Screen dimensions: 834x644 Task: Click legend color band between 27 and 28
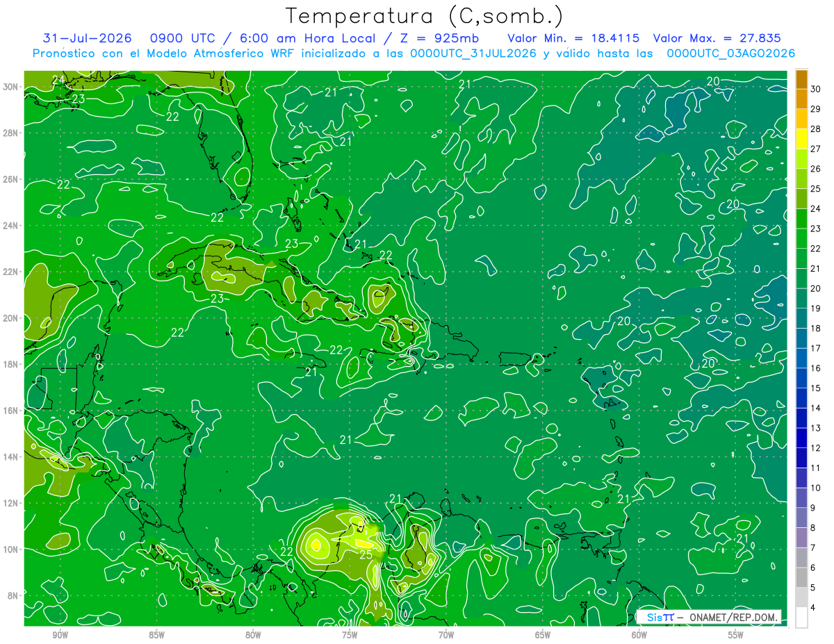click(x=801, y=139)
